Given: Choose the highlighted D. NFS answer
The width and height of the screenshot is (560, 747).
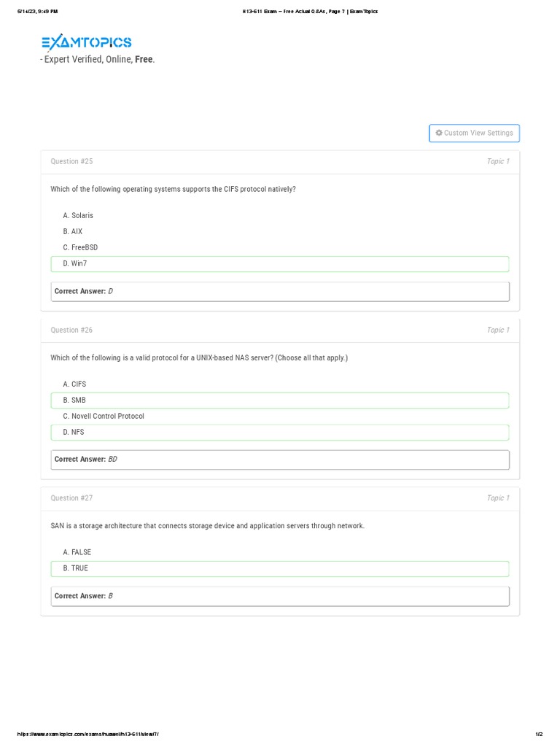Looking at the screenshot, I should pyautogui.click(x=280, y=432).
